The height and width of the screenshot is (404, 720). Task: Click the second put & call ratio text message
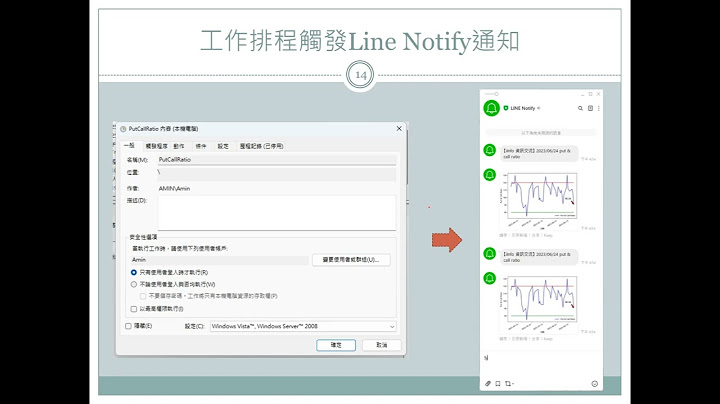tap(539, 257)
